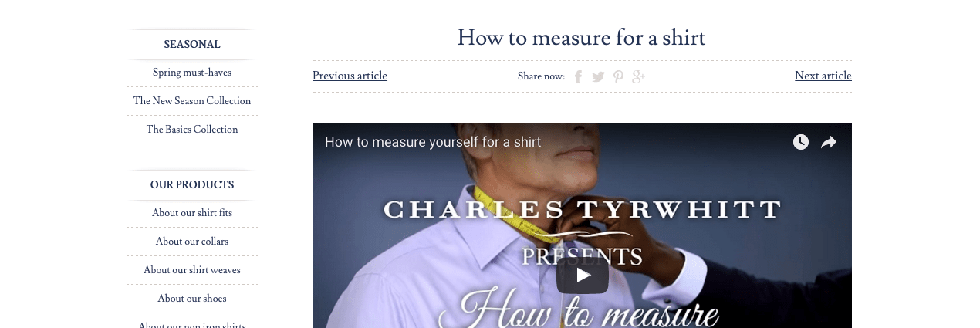Open the Previous article link

point(350,76)
